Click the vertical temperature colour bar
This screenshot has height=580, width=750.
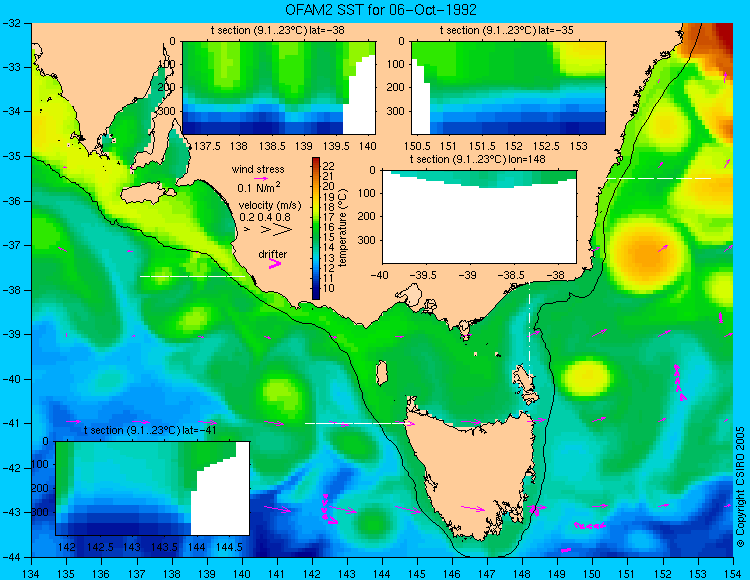tap(316, 228)
